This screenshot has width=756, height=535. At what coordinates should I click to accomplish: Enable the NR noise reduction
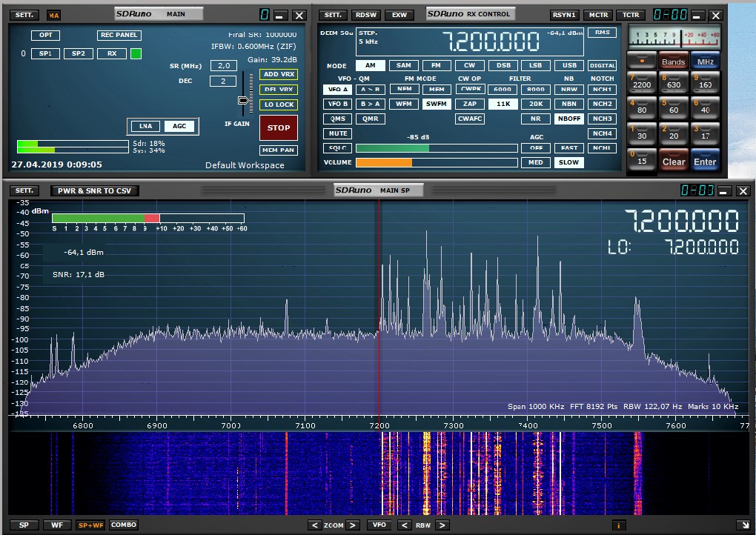pos(536,119)
